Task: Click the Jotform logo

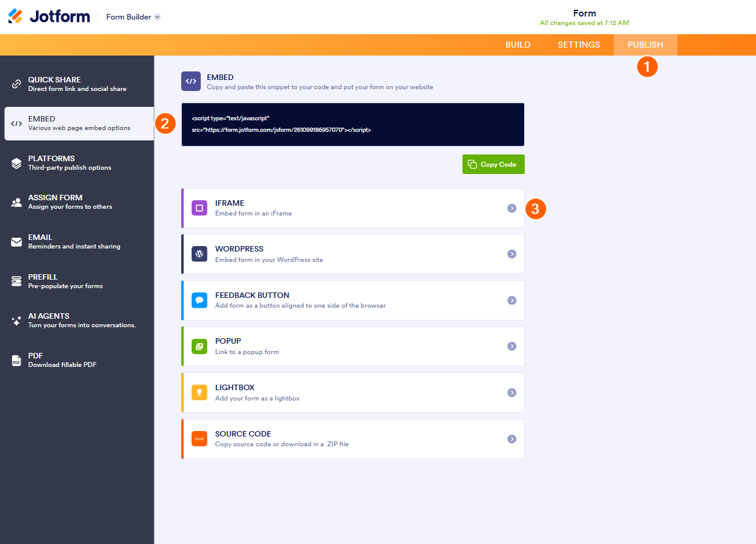Action: [49, 16]
